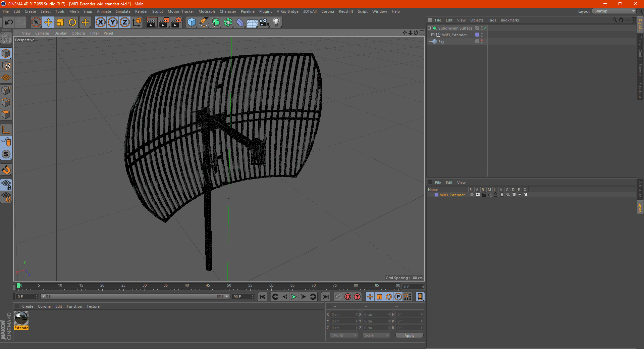Click the WiFi_Extender layer color swatch
Screen dimensions: 644x349
436,195
